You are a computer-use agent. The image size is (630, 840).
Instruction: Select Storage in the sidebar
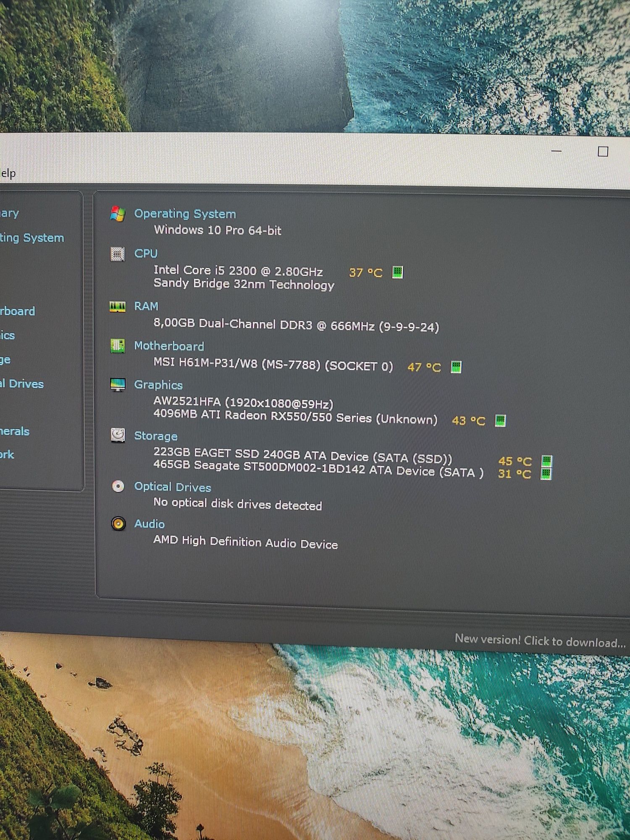click(5, 360)
